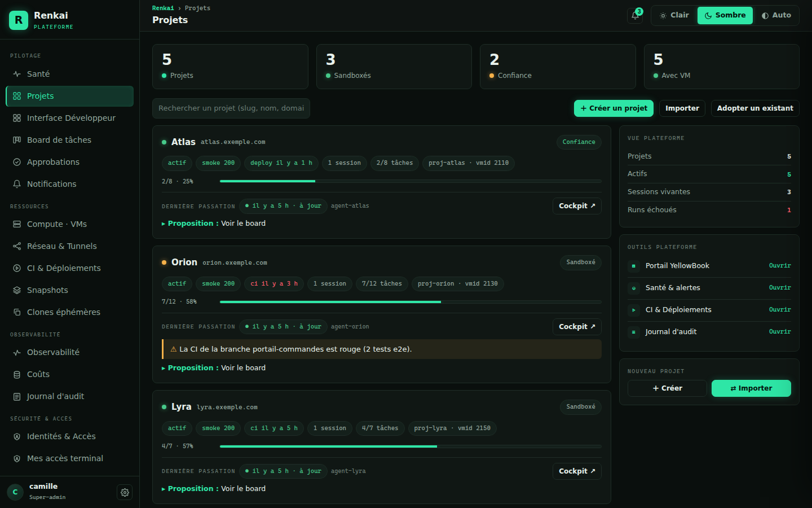Click Approbations check-circle icon

[x=17, y=162]
